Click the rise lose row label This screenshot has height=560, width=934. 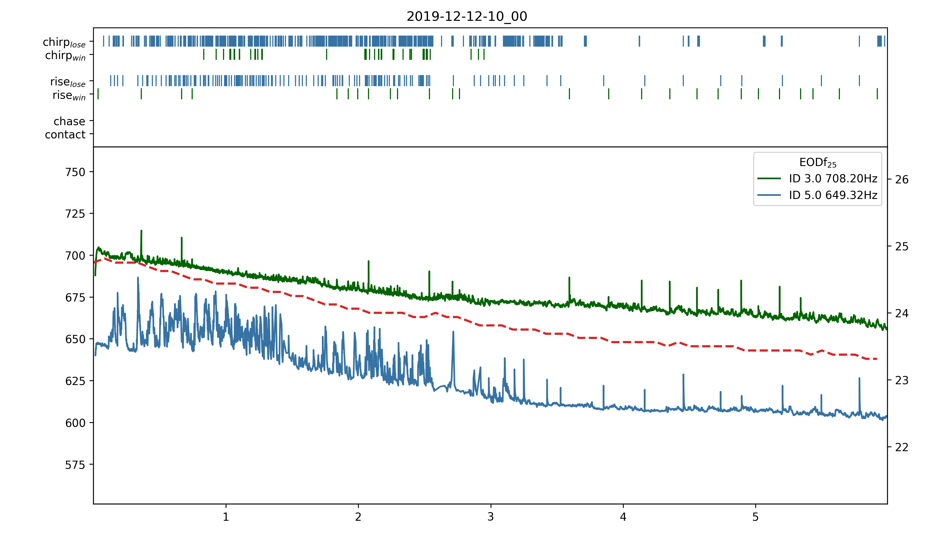tap(68, 82)
